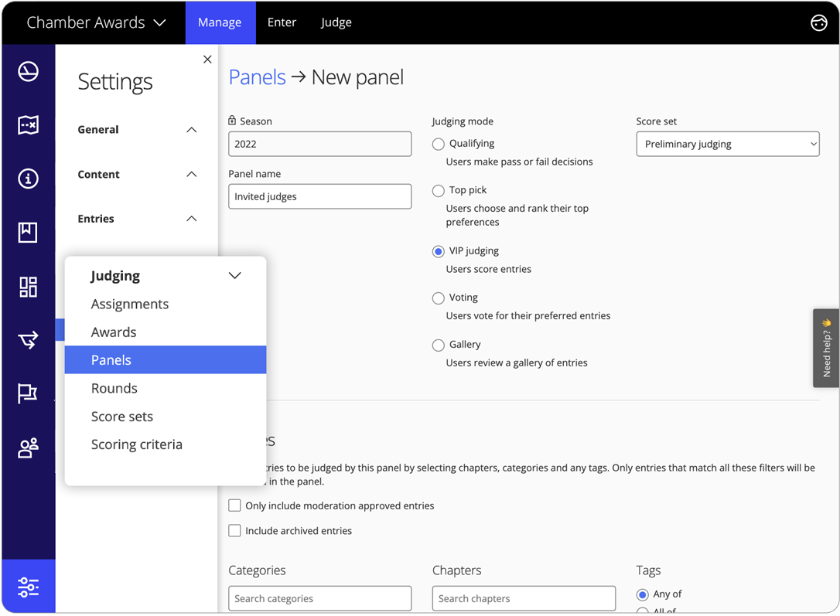840x616 pixels.
Task: Open the Score set dropdown
Action: 727,145
